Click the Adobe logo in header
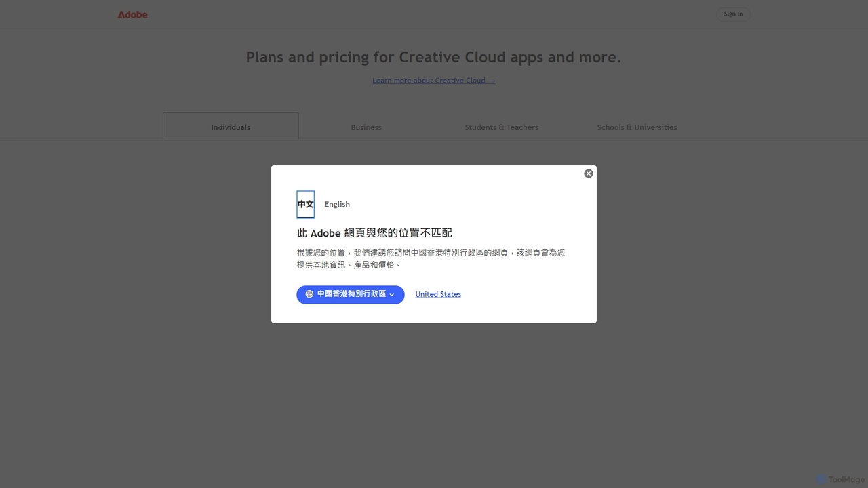The image size is (868, 488). (132, 14)
